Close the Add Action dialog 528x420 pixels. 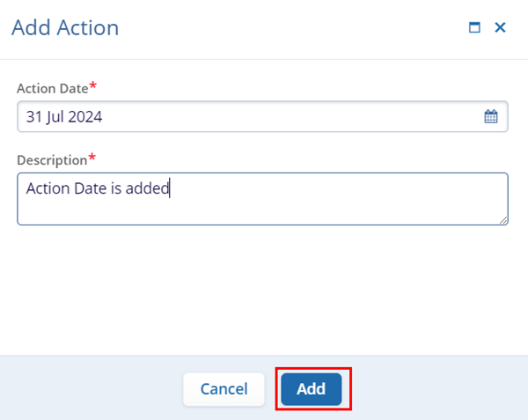[500, 28]
